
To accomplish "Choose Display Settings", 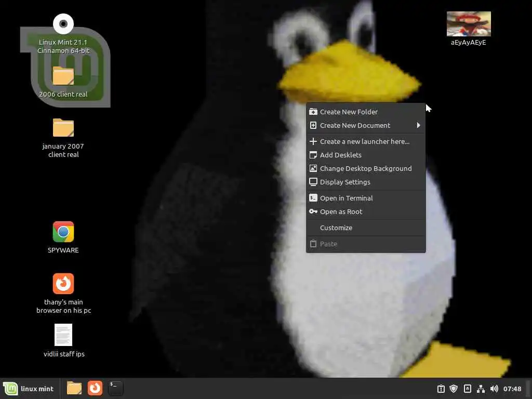I will click(x=366, y=182).
